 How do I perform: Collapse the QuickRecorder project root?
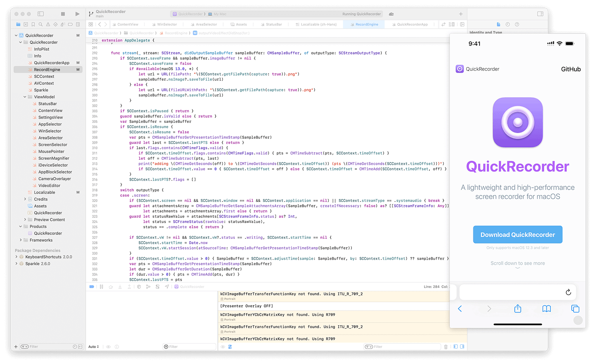16,35
